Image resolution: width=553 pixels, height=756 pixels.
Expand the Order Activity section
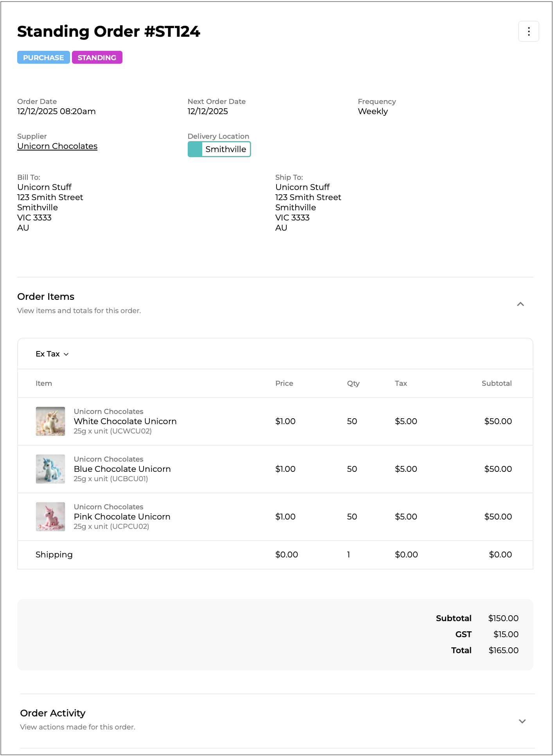click(522, 721)
